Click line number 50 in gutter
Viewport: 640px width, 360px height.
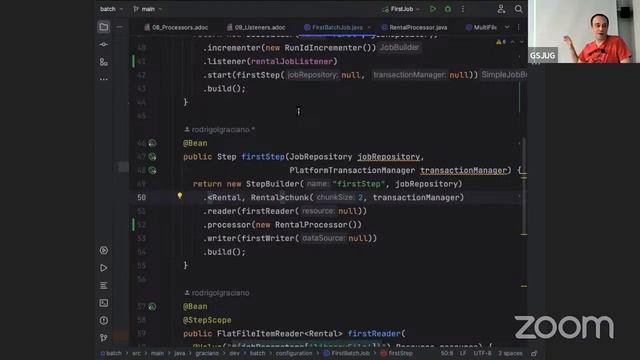click(142, 198)
